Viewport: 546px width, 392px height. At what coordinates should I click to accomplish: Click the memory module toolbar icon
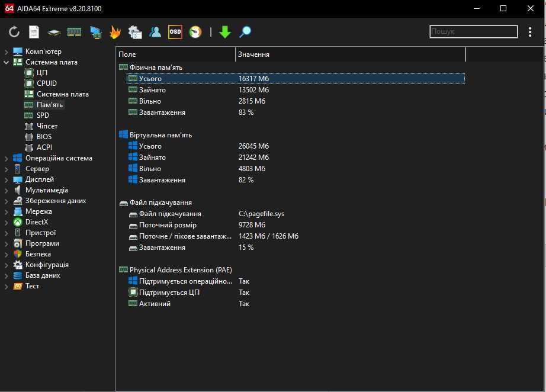[x=74, y=32]
